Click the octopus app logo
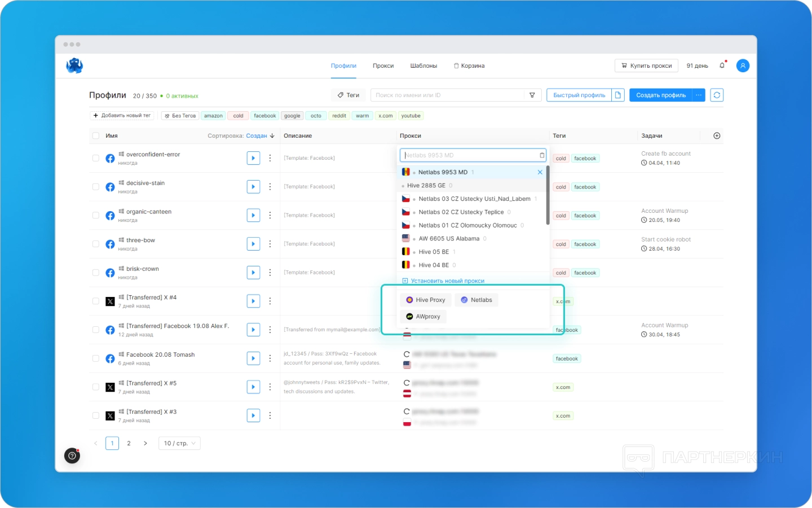812x508 pixels. pos(74,66)
